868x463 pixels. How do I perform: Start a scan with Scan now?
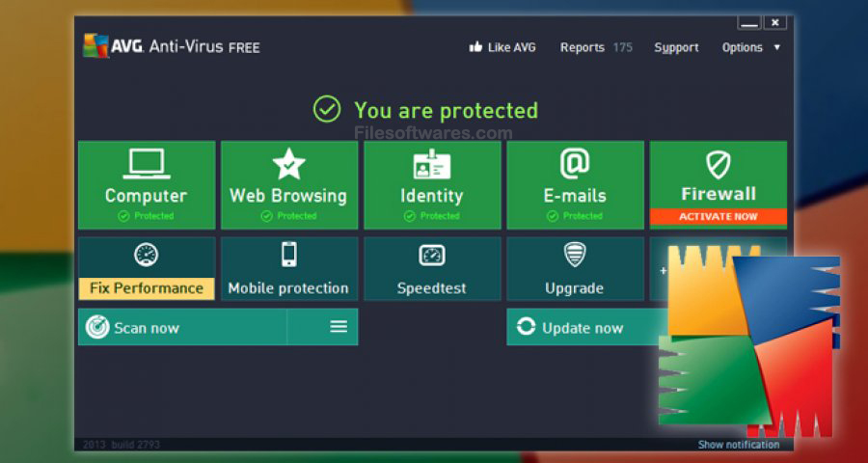pos(147,328)
